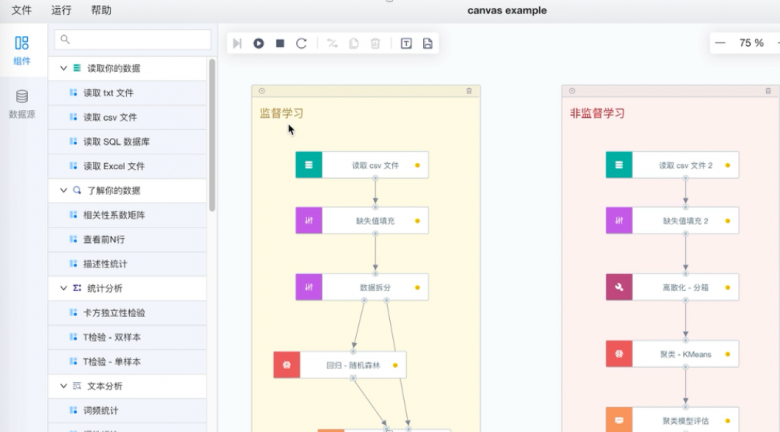780x432 pixels.
Task: Click the step-run toolbar icon
Action: [x=237, y=44]
